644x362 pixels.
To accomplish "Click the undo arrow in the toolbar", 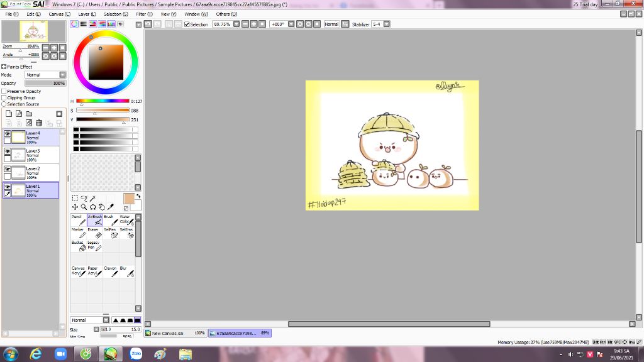I will (148, 25).
